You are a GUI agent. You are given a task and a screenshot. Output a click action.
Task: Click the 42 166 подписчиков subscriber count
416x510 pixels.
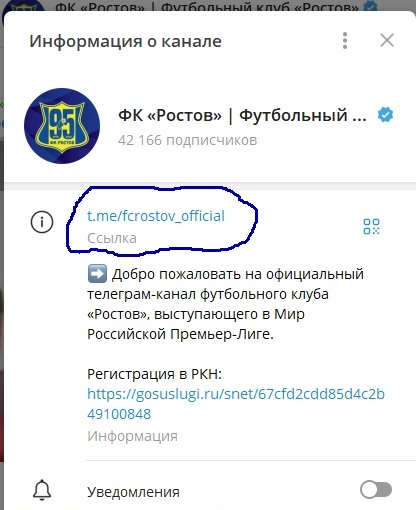tap(188, 140)
